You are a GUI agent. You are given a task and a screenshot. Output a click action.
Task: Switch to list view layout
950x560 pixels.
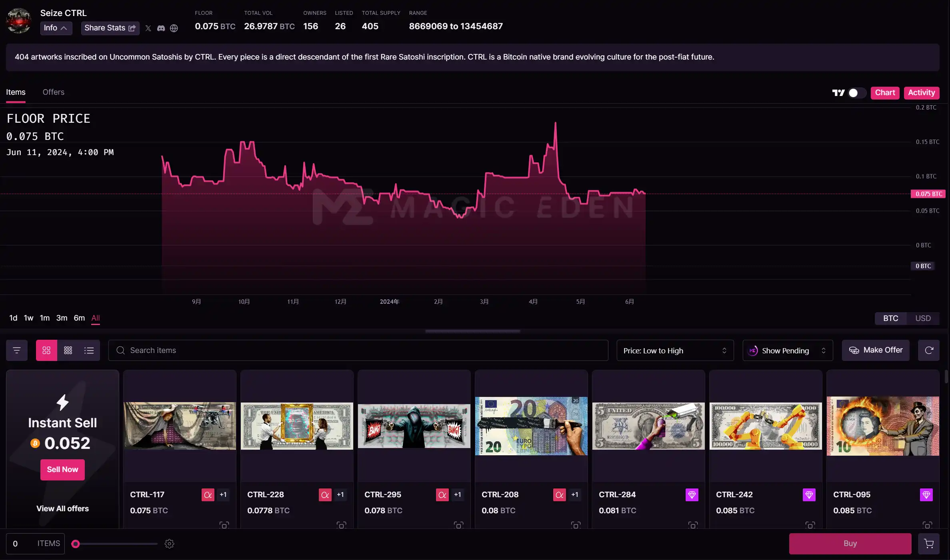click(x=89, y=351)
